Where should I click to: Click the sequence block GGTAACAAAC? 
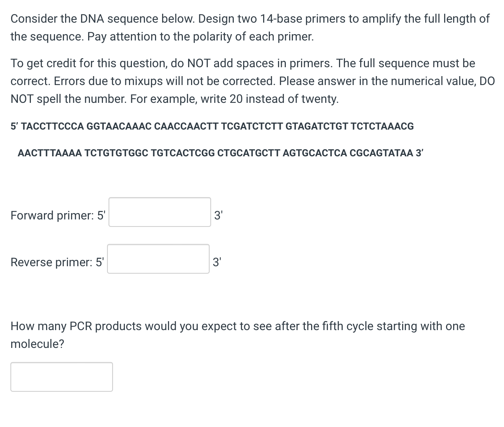119,127
